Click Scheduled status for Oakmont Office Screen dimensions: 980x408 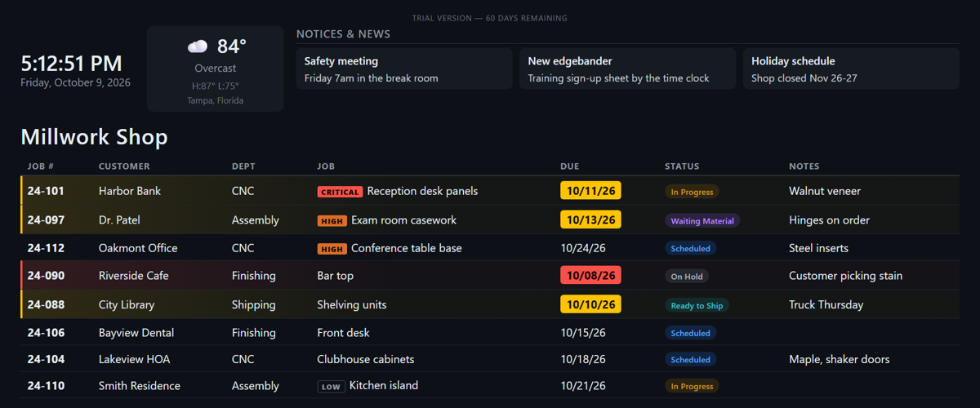point(690,248)
